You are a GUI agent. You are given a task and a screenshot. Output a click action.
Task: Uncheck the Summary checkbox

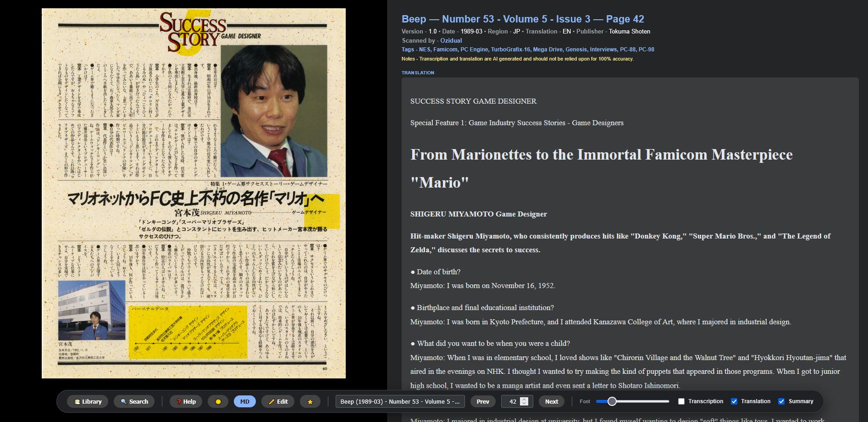click(x=781, y=401)
